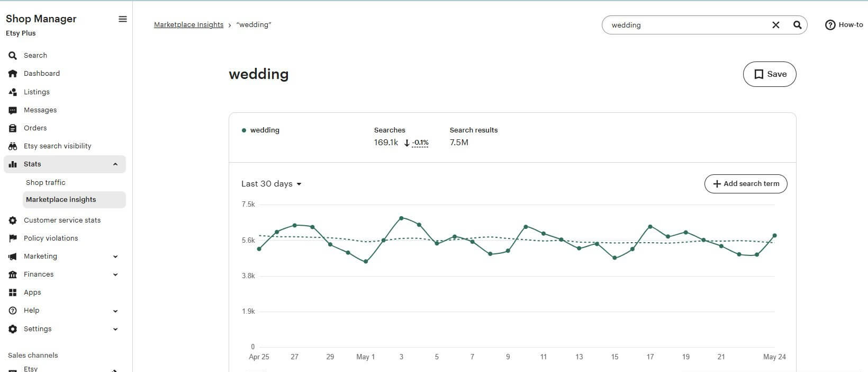The width and height of the screenshot is (868, 372).
Task: Click the Search magnifier icon in sidebar
Action: pos(13,56)
